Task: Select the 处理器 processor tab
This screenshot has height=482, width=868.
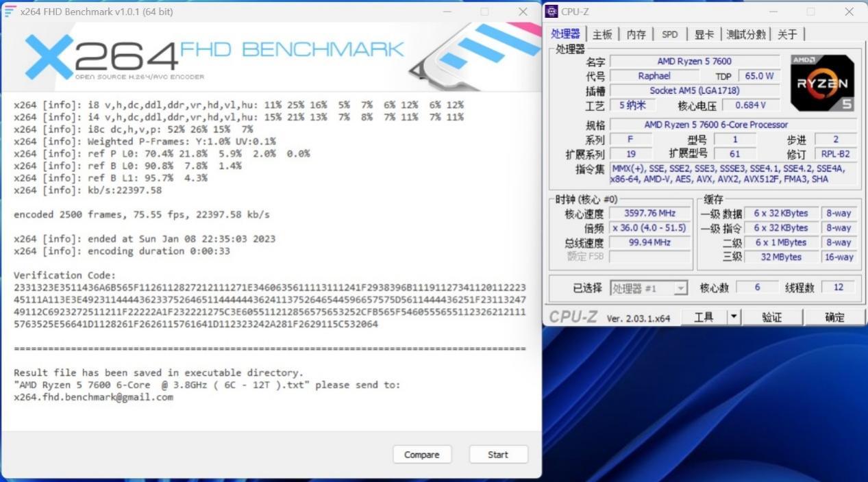Action: (566, 34)
